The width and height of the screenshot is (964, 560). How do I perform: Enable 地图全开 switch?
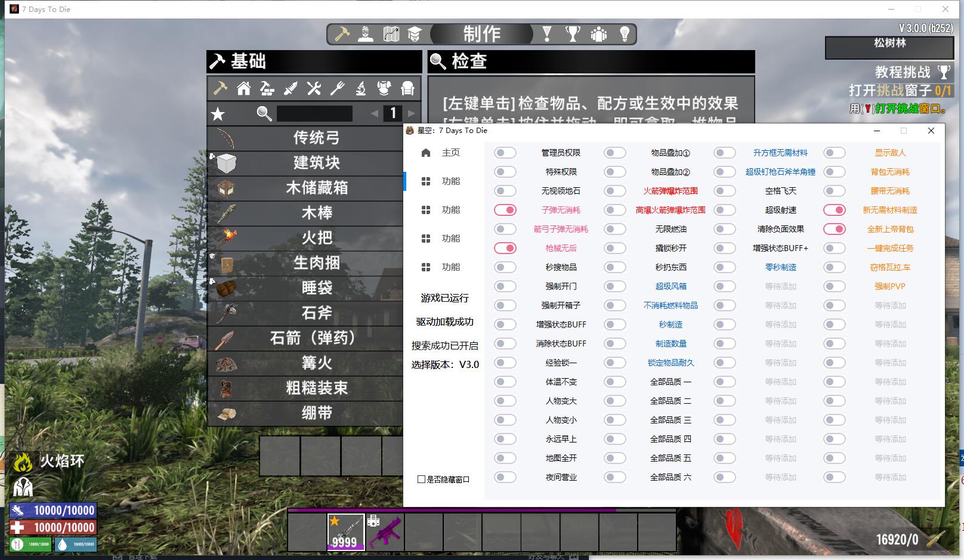505,458
